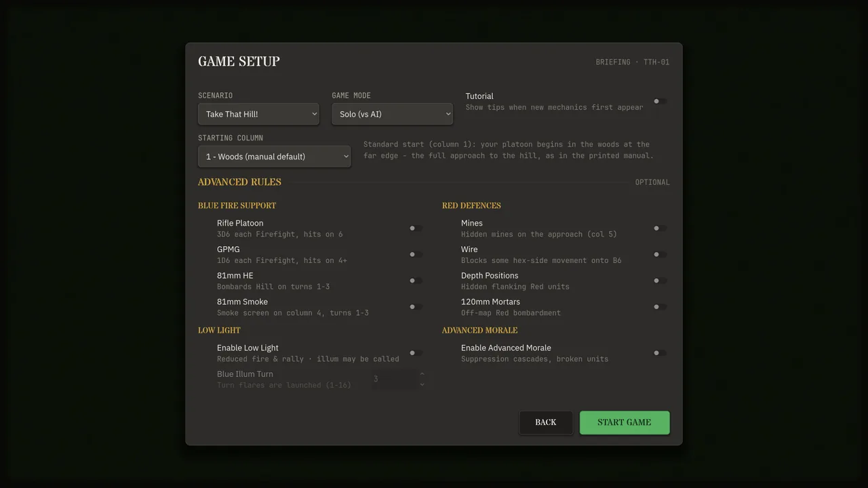The width and height of the screenshot is (868, 488).
Task: Open the Scenario dropdown
Action: pyautogui.click(x=258, y=114)
